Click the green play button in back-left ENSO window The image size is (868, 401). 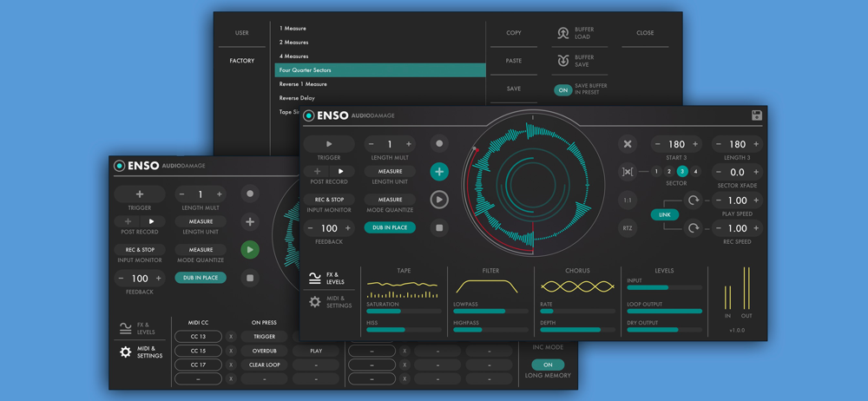250,250
